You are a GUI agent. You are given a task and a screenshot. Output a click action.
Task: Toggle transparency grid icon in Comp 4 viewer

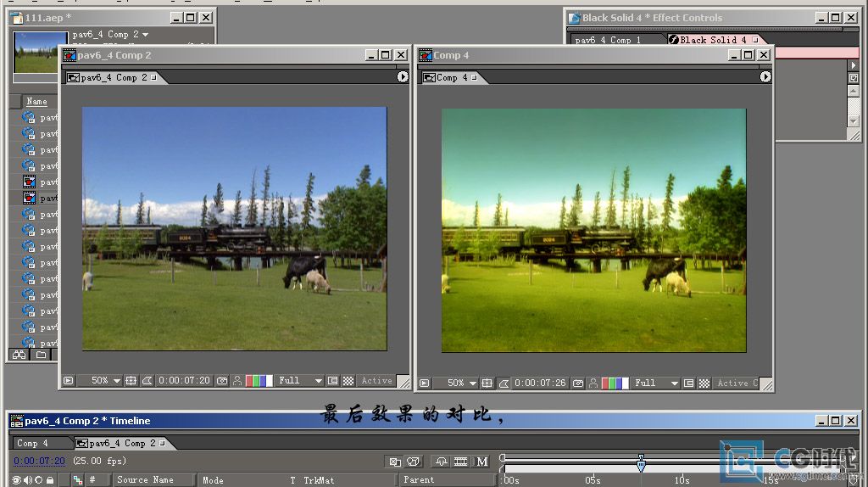[x=704, y=383]
